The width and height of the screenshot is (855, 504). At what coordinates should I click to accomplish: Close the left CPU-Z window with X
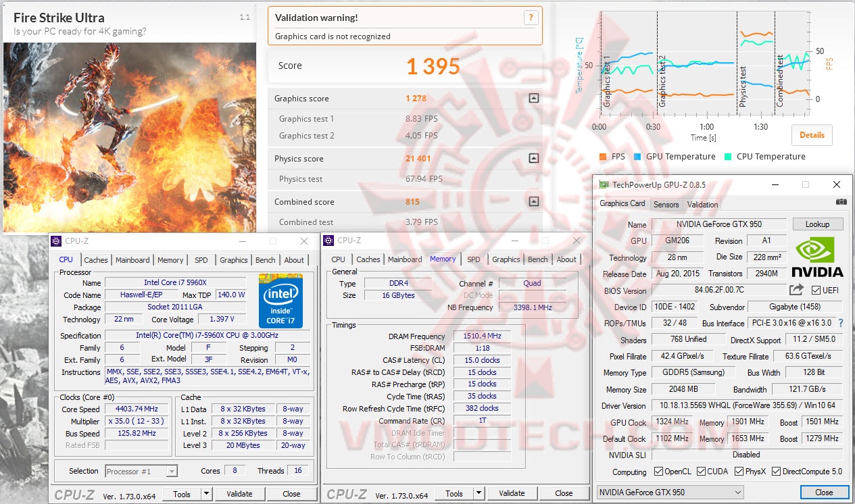click(303, 241)
